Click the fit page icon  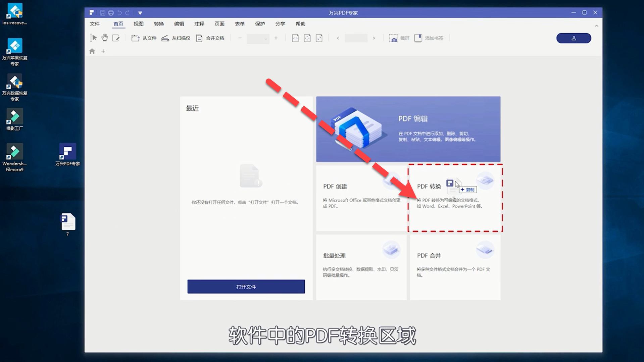point(307,38)
